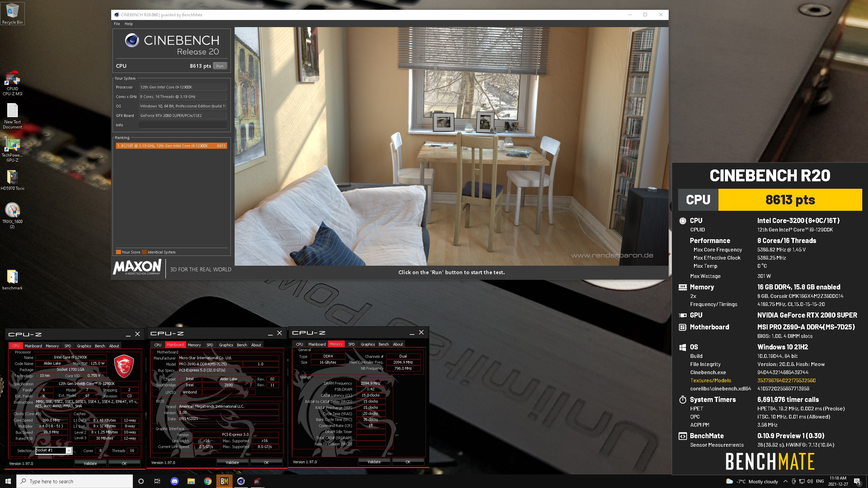Click the BENCHMATE logo at panel bottom
Image resolution: width=868 pixels, height=488 pixels.
(x=770, y=461)
